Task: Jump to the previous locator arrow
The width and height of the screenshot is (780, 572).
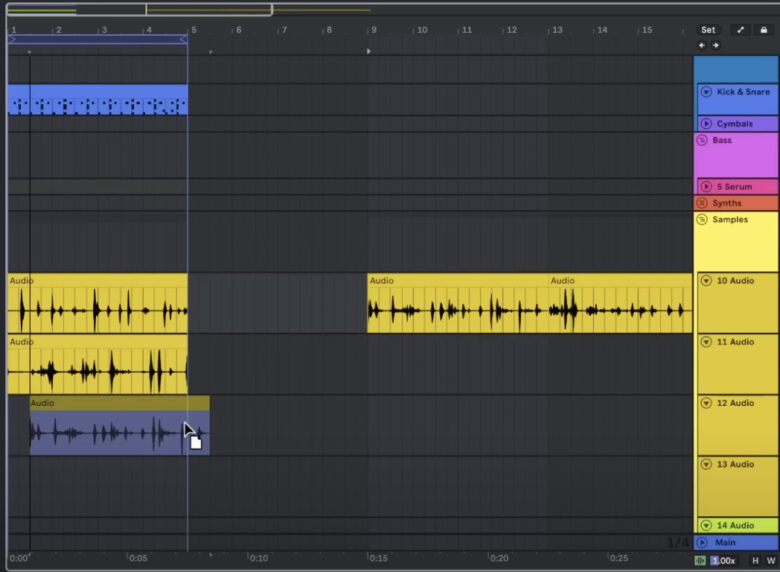Action: [702, 45]
